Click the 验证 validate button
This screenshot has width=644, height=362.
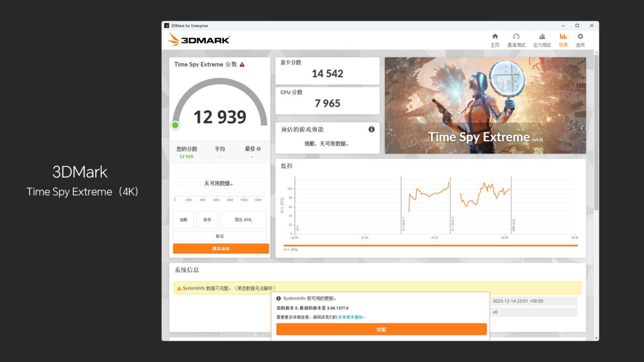220,236
